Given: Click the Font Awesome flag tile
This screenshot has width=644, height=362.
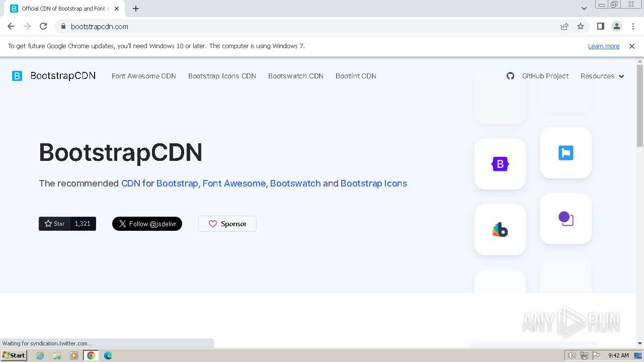Looking at the screenshot, I should pos(566,153).
